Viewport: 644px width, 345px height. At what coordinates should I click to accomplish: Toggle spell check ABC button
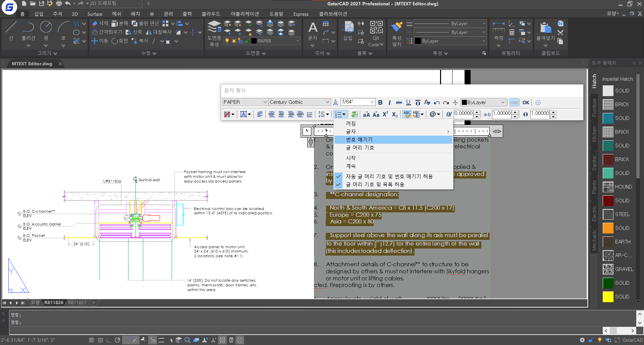[x=407, y=114]
